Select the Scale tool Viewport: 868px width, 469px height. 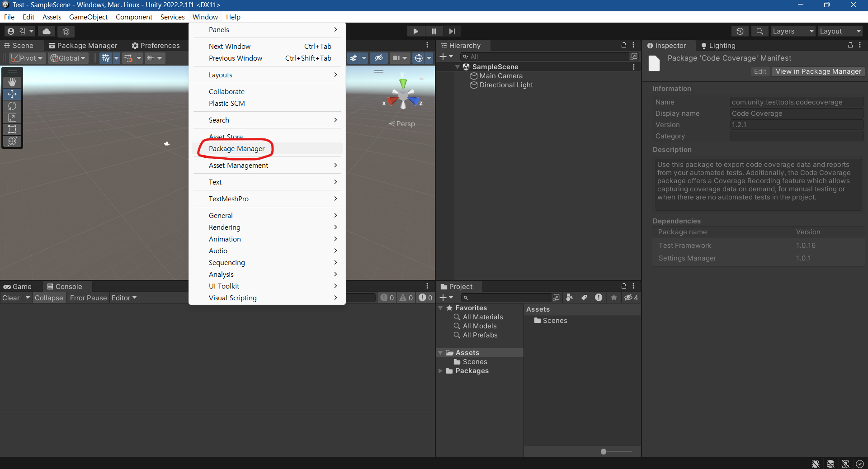tap(12, 118)
